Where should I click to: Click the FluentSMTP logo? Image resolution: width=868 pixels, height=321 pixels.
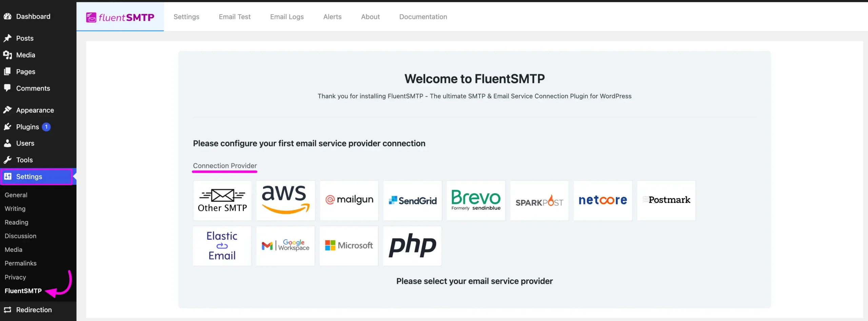(120, 17)
